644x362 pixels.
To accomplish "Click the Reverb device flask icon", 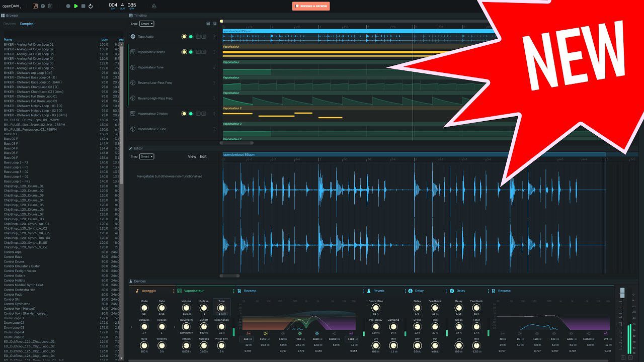I will coord(368,291).
